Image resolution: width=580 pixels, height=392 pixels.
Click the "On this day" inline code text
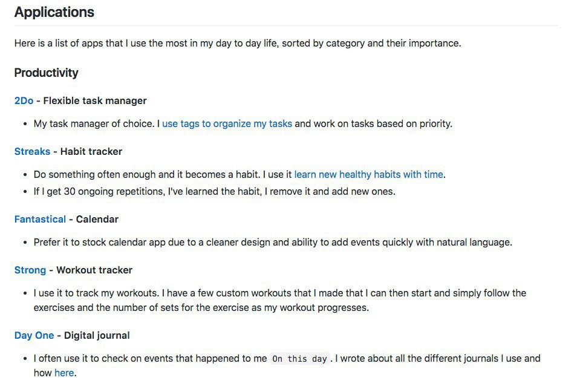click(299, 359)
